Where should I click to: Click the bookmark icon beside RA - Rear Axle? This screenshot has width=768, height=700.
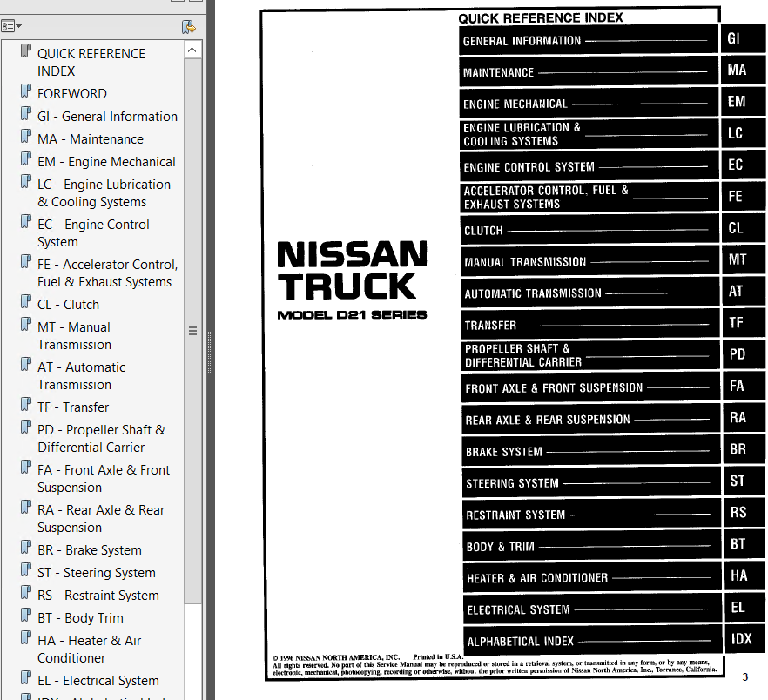pos(26,508)
